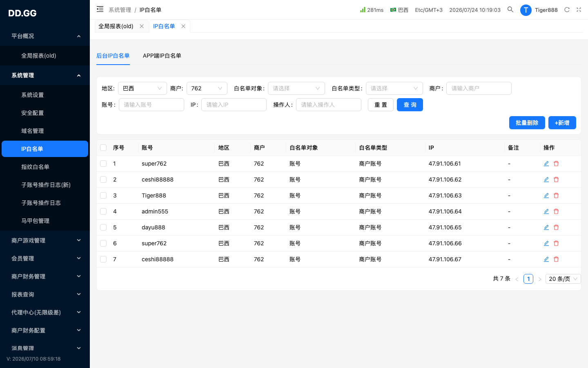Close the 全局报表(old) tab

(142, 26)
